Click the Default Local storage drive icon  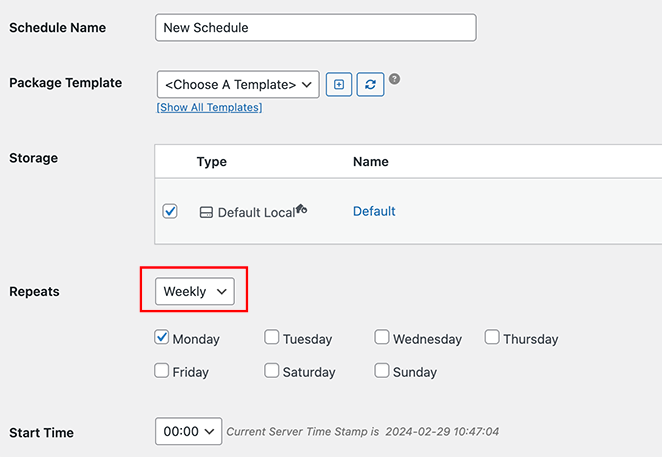206,212
